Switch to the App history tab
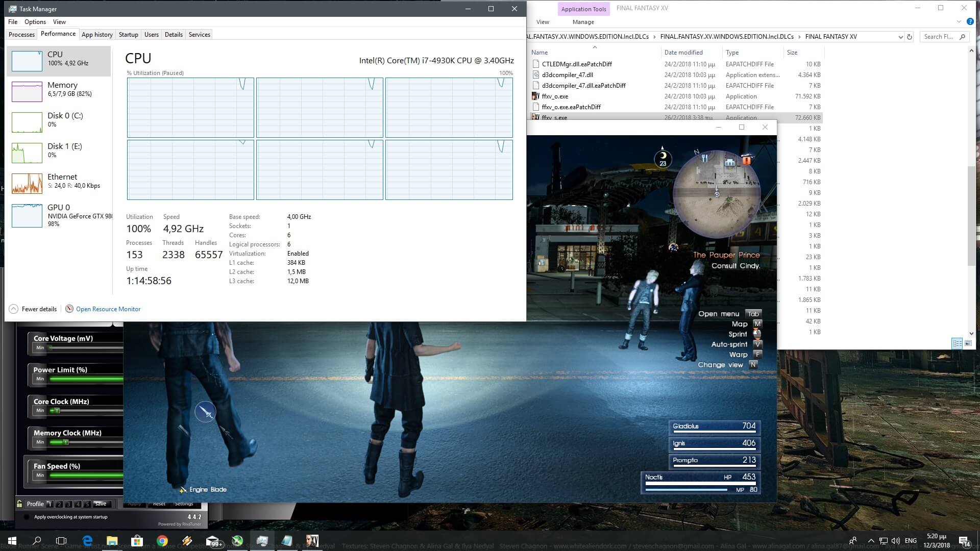The image size is (980, 551). pos(97,35)
